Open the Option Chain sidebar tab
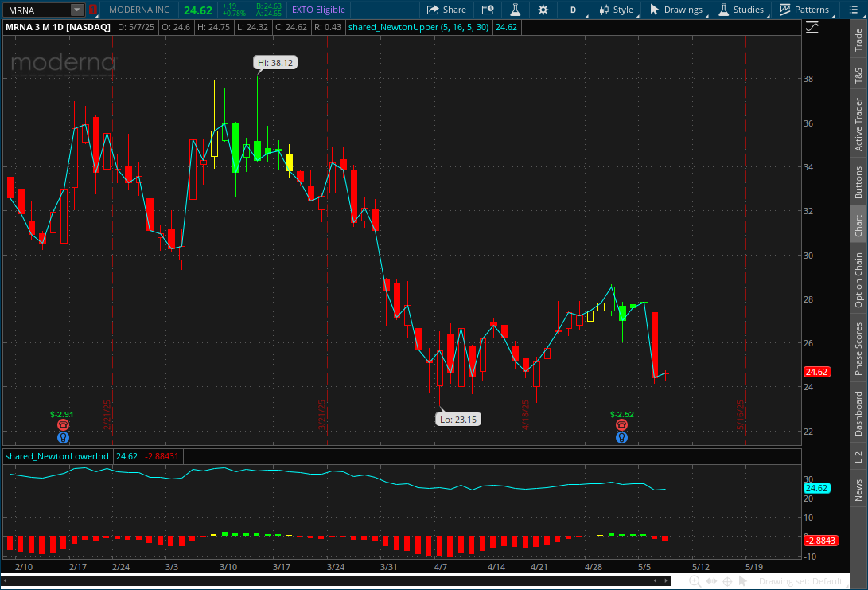Viewport: 868px width, 590px height. pos(858,280)
